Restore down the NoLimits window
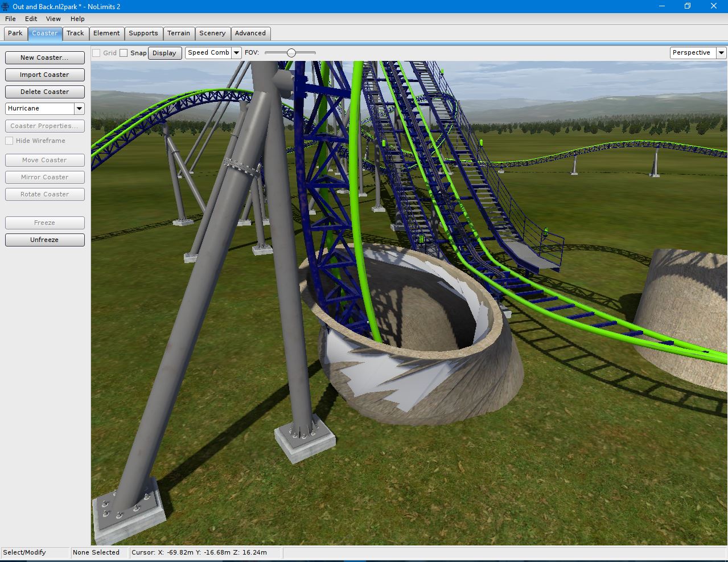Viewport: 728px width, 562px height. (x=687, y=6)
